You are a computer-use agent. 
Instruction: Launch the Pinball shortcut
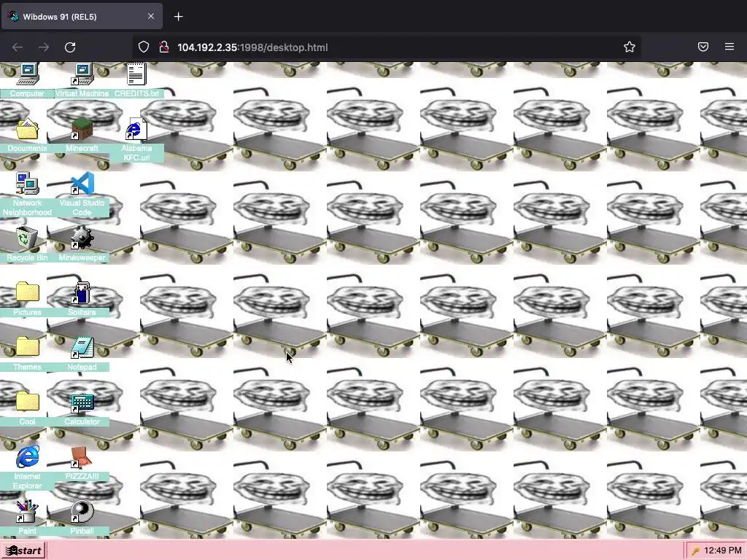[82, 512]
